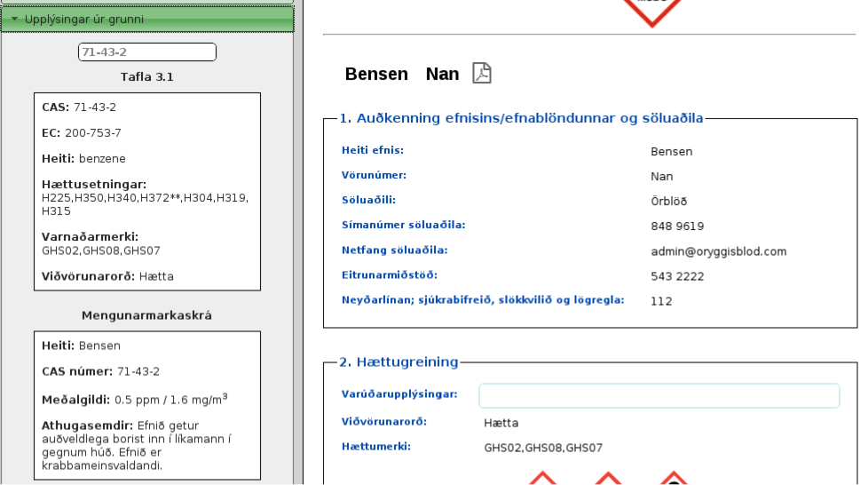Image resolution: width=868 pixels, height=485 pixels.
Task: Click section legend 1. Auðkenning efnisins/efnablöndunnar
Action: pyautogui.click(x=521, y=118)
